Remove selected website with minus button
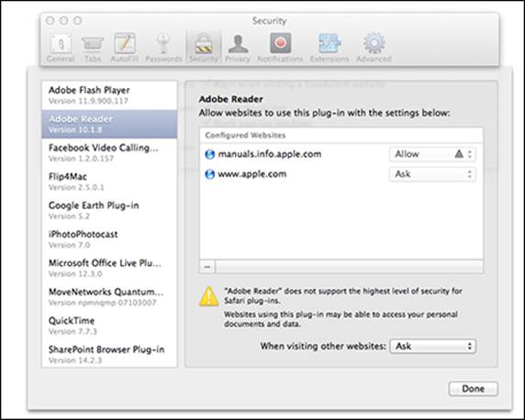 tap(207, 267)
